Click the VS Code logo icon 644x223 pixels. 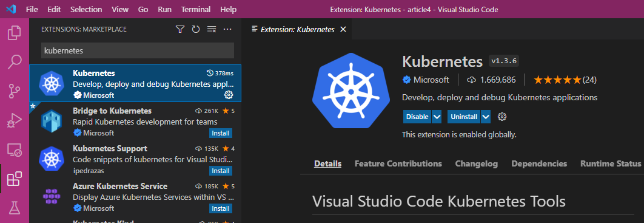click(11, 9)
